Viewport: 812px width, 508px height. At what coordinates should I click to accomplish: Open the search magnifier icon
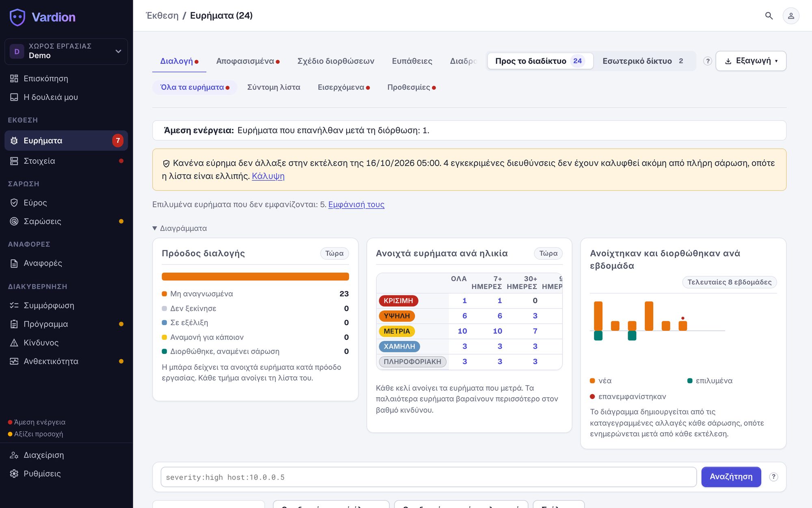coord(769,16)
